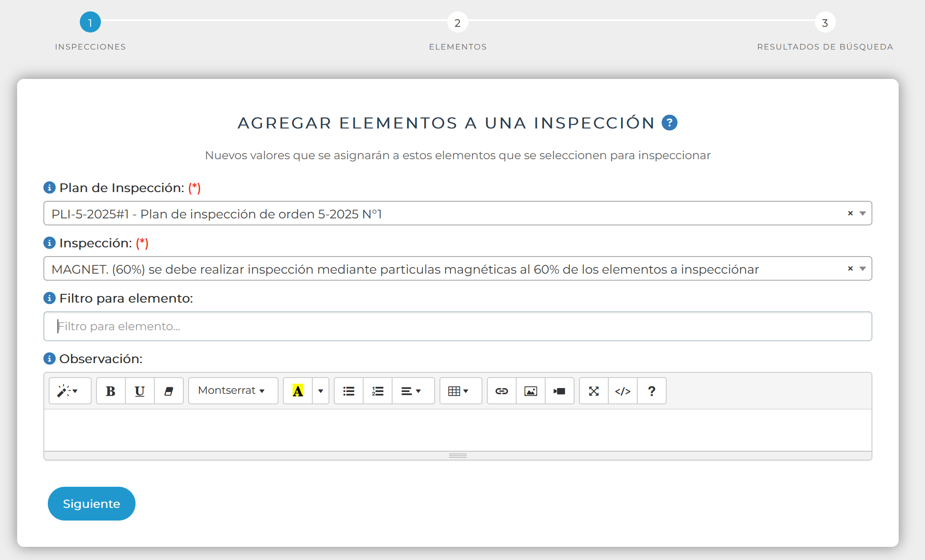
Task: Click the Siguiente button
Action: pyautogui.click(x=91, y=503)
